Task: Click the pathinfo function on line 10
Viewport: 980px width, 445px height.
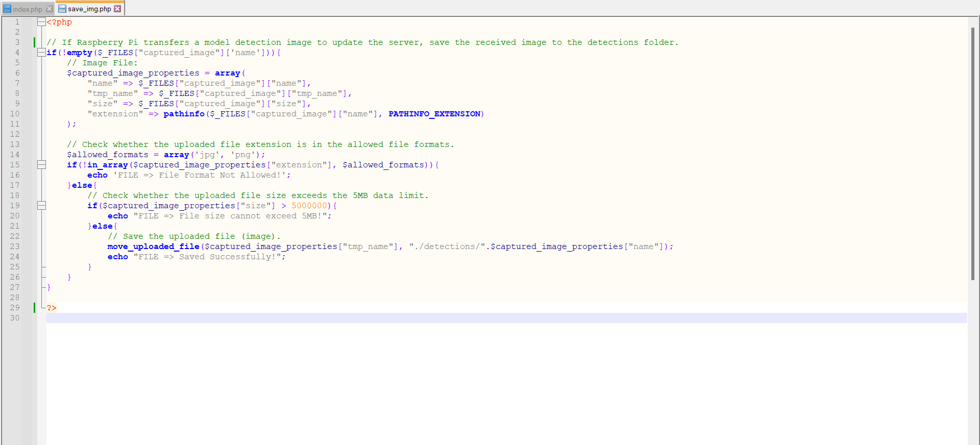Action: 184,114
